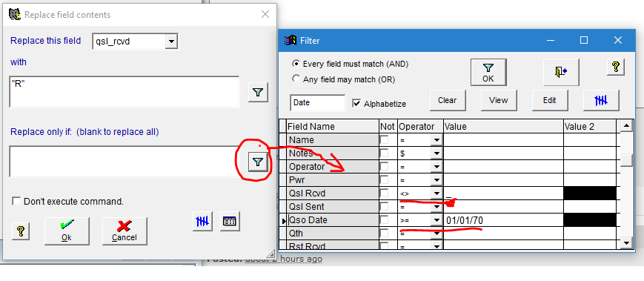The height and width of the screenshot is (281, 644).
Task: Open filter builder for 'Replace only if'
Action: (x=258, y=162)
